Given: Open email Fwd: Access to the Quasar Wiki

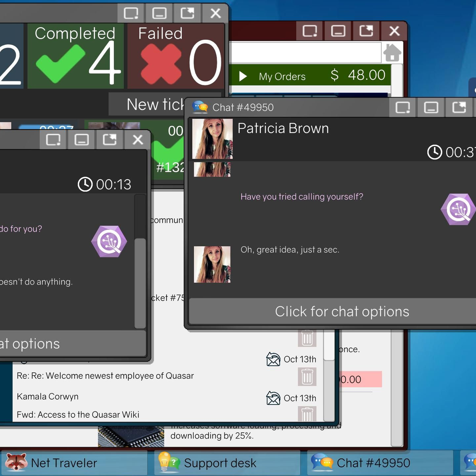Looking at the screenshot, I should pos(78,415).
